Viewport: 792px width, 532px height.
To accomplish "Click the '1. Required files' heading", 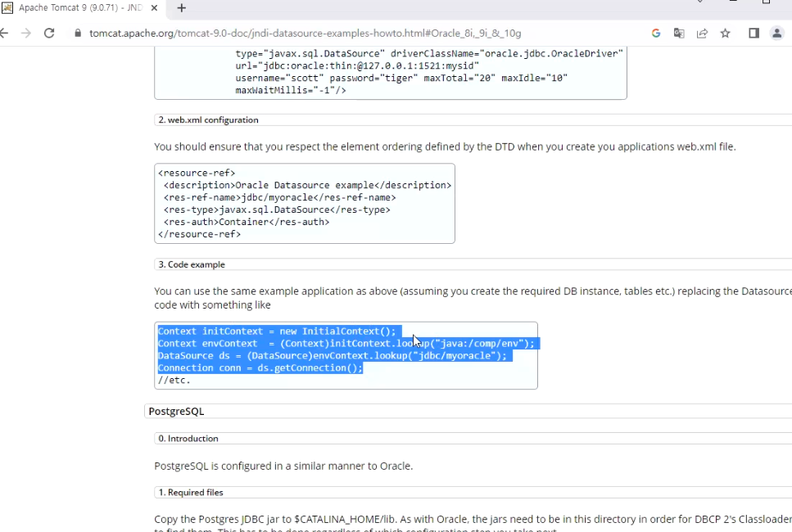I will 190,493.
